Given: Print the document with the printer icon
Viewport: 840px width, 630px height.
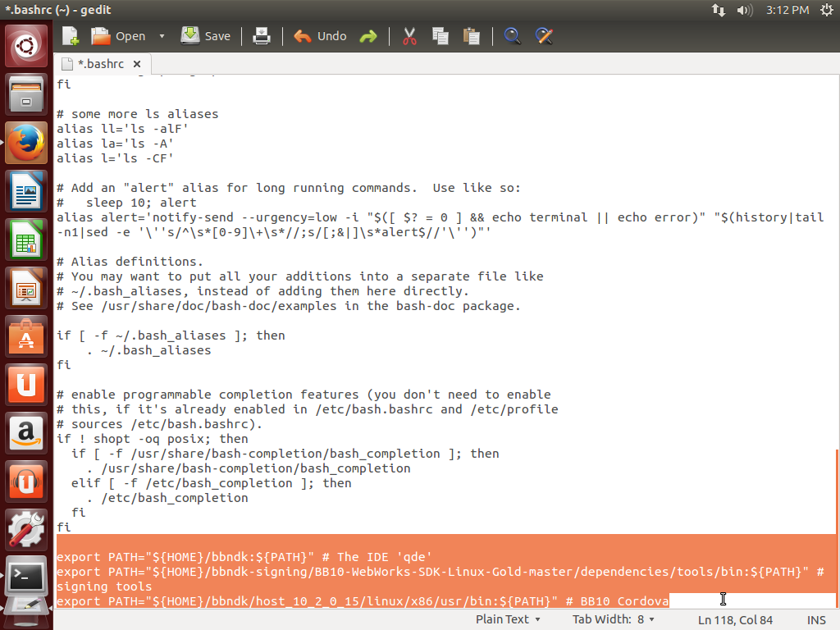Looking at the screenshot, I should 262,36.
